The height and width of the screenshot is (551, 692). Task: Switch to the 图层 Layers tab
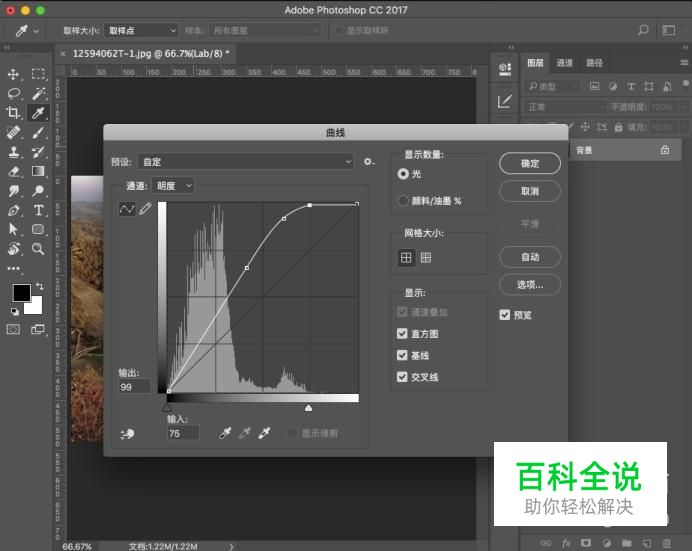535,63
